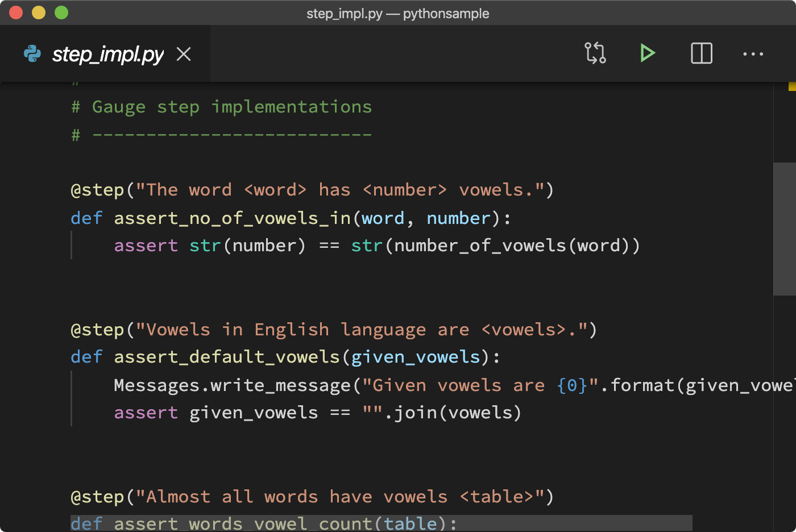Click the parameter given_vowels in the def line

(416, 358)
